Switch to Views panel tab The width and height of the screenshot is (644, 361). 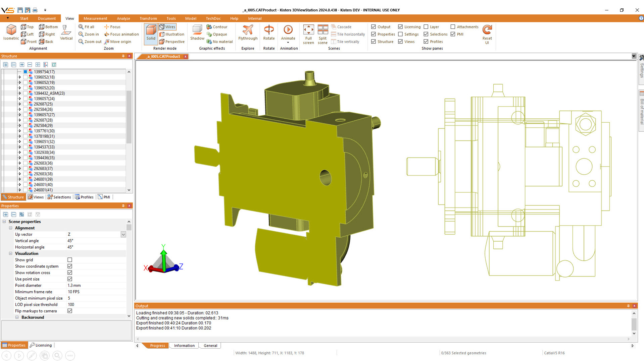click(x=36, y=197)
